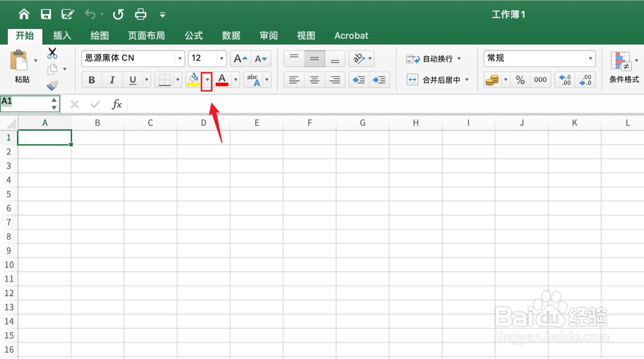Apply percent style
644x359 pixels.
point(520,80)
